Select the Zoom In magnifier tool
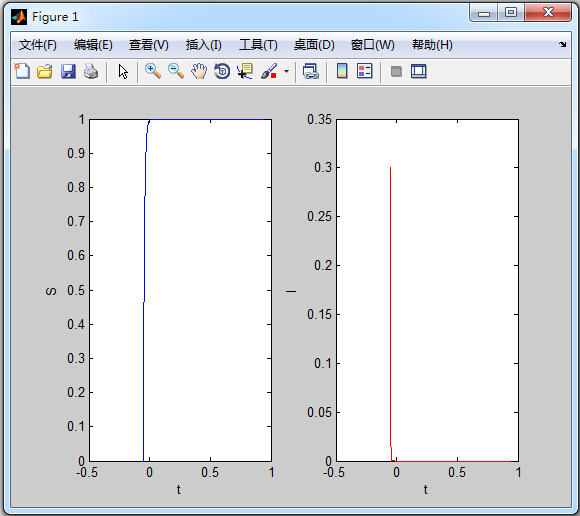Screen dimensions: 580x516 tap(153, 71)
